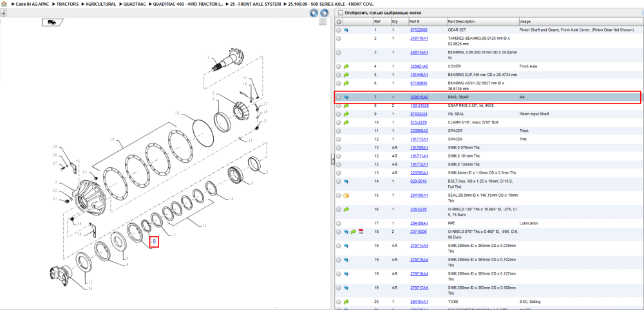Select 'Lubrication' usage text
644x310 pixels.
pyautogui.click(x=528, y=223)
